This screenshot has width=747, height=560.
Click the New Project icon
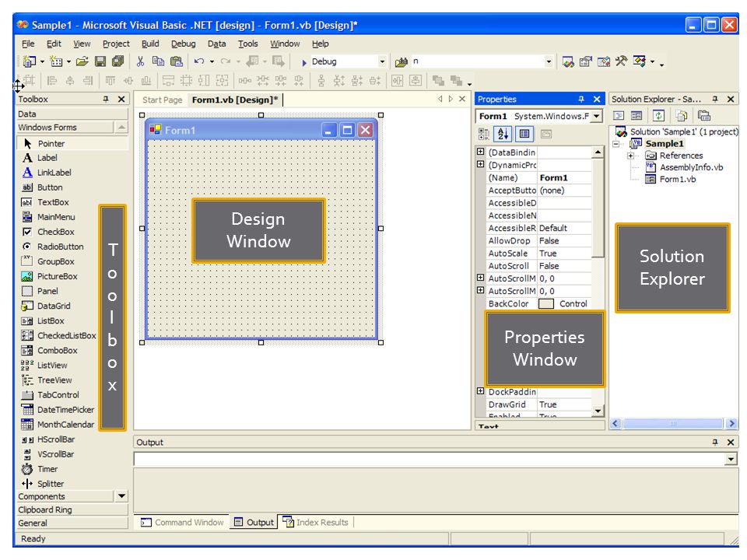click(x=30, y=61)
